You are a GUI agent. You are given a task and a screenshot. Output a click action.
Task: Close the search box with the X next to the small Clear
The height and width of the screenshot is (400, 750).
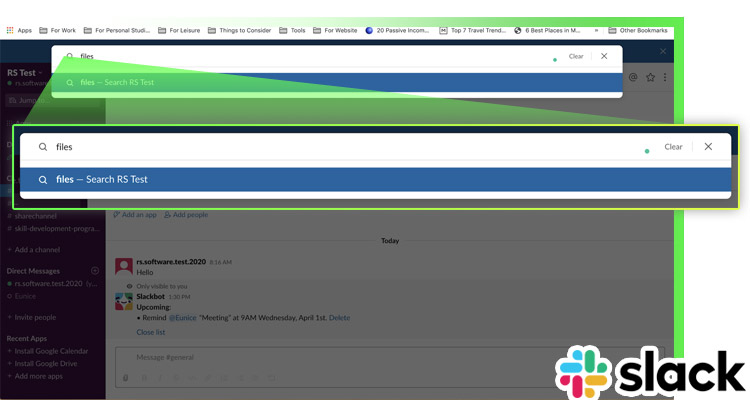coord(604,56)
